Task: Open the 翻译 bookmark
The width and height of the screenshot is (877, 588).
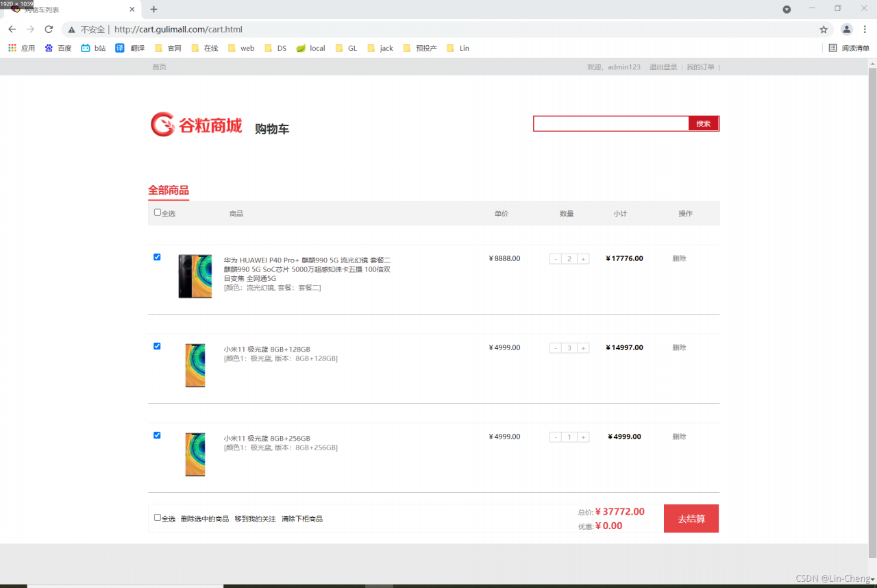Action: [x=129, y=48]
